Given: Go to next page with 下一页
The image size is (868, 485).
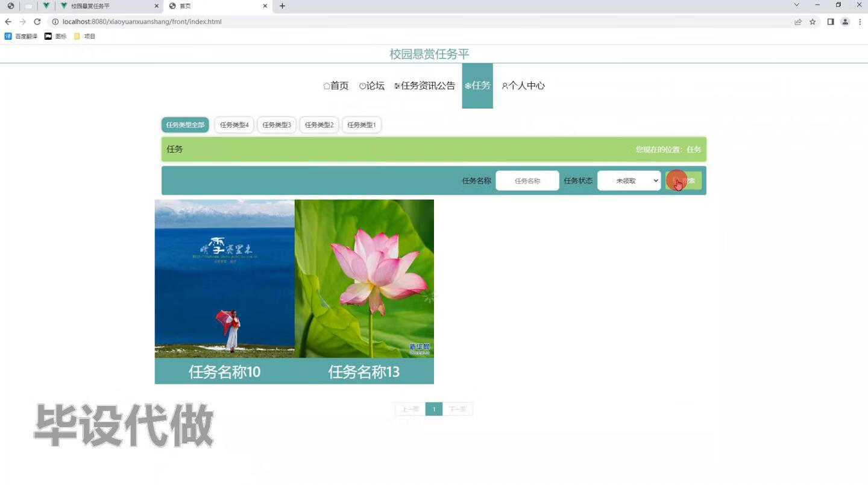Looking at the screenshot, I should (458, 409).
